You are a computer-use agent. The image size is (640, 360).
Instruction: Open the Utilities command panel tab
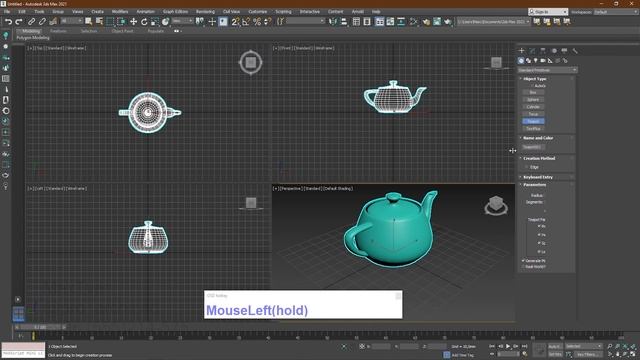pyautogui.click(x=575, y=51)
